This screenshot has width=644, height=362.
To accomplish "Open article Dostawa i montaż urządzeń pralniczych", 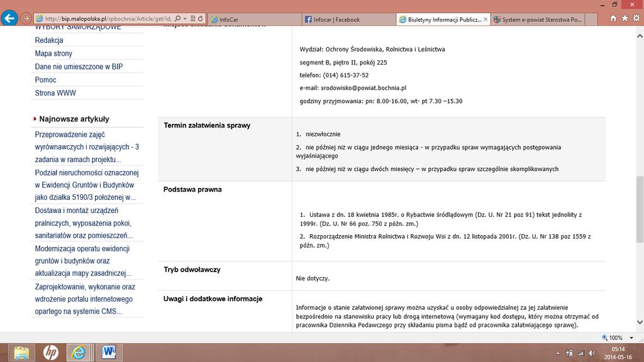I will (x=84, y=223).
